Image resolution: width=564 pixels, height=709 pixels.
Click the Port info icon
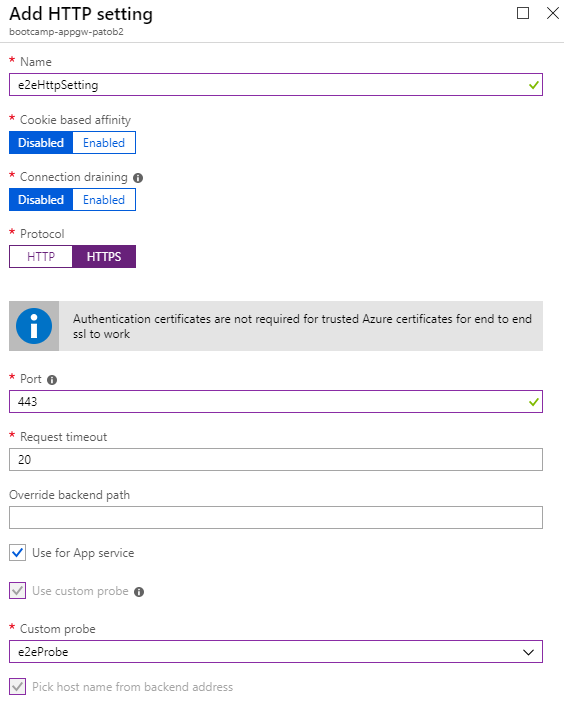coord(52,380)
